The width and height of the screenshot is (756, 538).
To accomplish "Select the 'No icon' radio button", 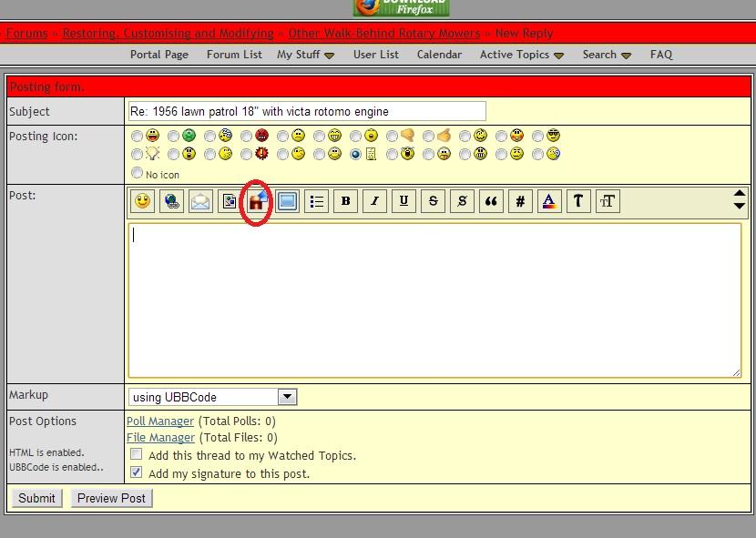I will pos(138,173).
